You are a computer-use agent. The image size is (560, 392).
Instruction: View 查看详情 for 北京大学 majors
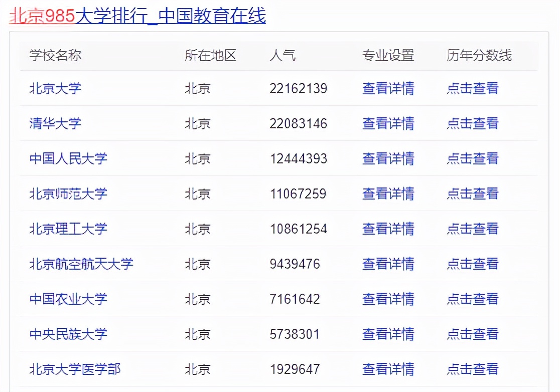click(388, 88)
